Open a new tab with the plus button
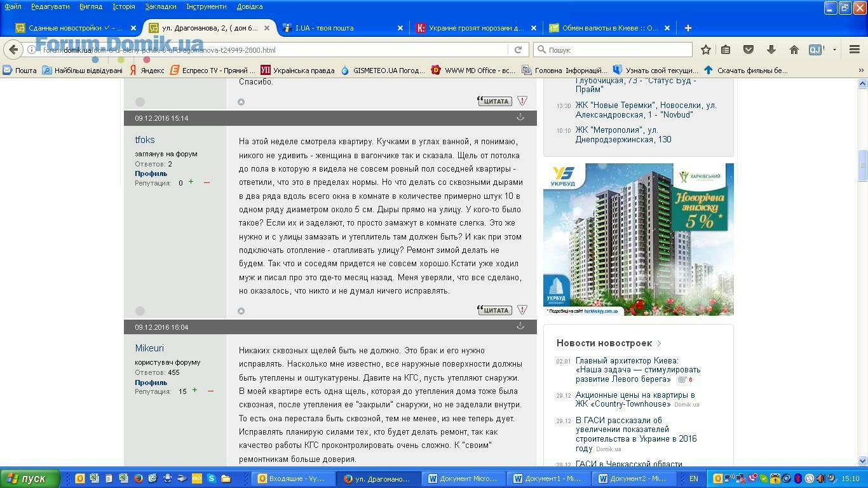Screen dimensions: 868x488 688,28
